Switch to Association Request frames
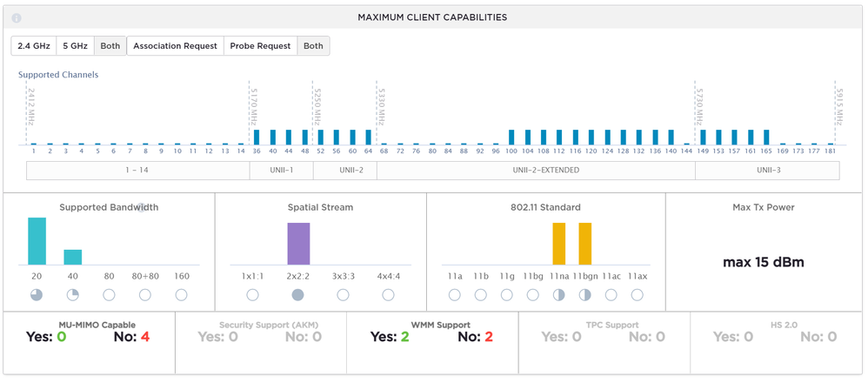This screenshot has height=383, width=868. [x=175, y=46]
